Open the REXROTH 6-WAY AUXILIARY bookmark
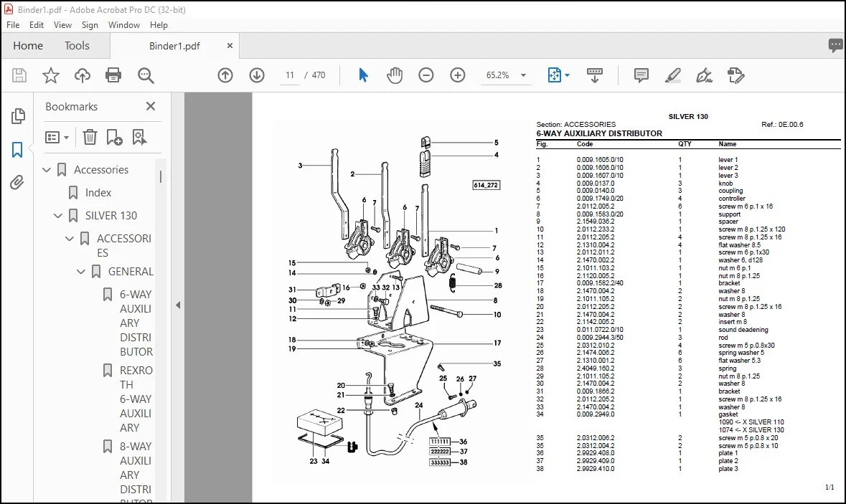This screenshot has height=504, width=846. click(x=136, y=399)
